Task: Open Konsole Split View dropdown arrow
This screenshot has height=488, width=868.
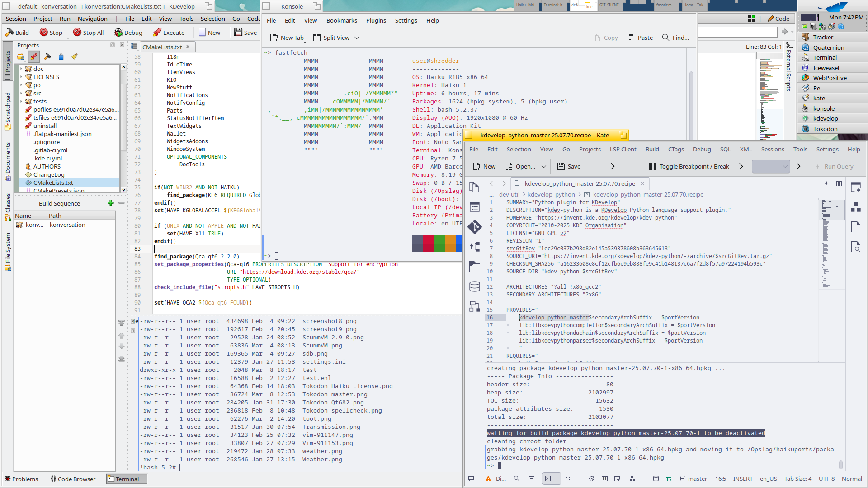Action: coord(357,38)
